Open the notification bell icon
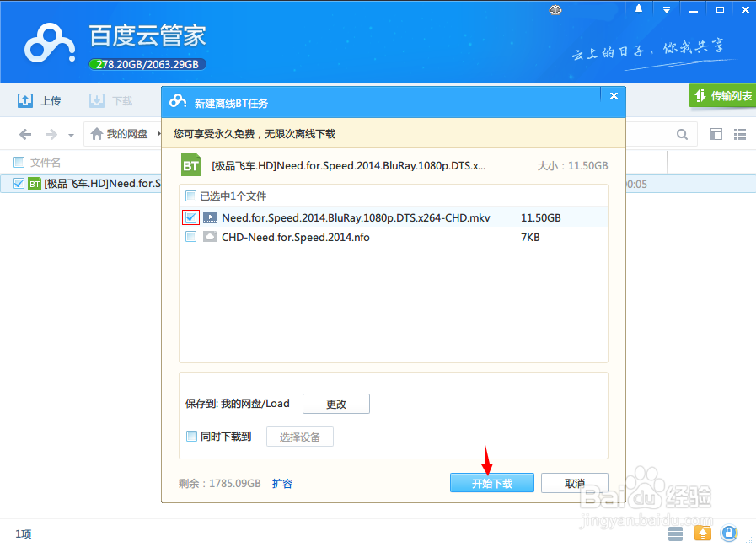This screenshot has height=547, width=756. (639, 9)
